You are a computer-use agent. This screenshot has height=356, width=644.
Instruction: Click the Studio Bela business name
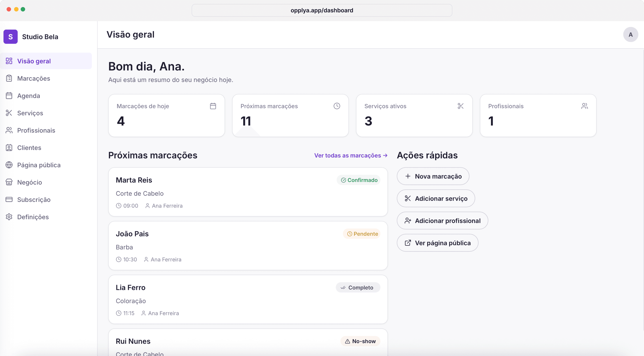pos(40,37)
